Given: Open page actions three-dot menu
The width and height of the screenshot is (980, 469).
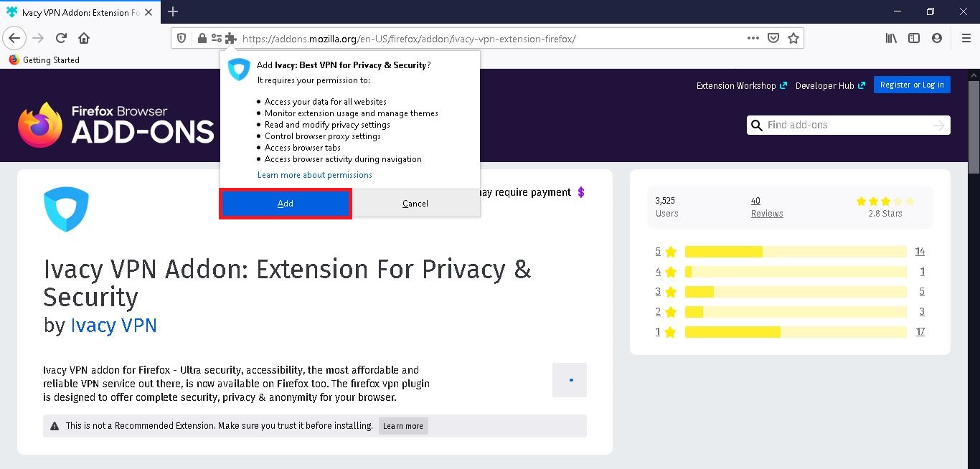Looking at the screenshot, I should pyautogui.click(x=753, y=38).
